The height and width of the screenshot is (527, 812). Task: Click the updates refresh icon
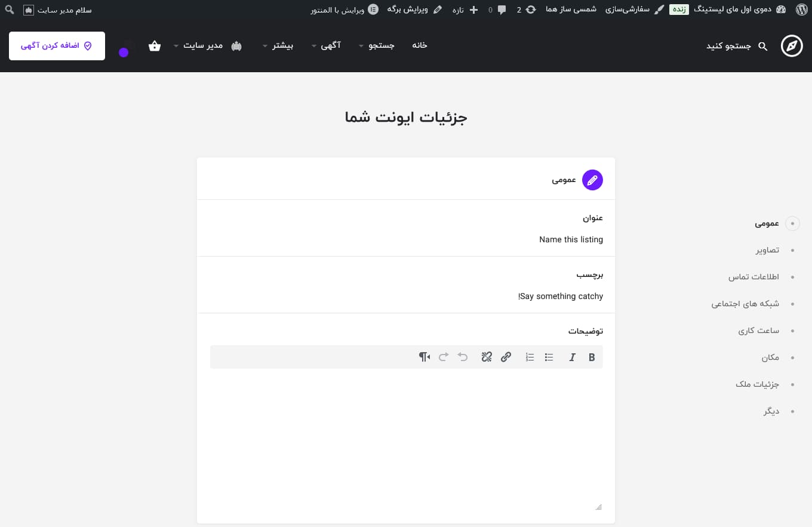coord(531,10)
